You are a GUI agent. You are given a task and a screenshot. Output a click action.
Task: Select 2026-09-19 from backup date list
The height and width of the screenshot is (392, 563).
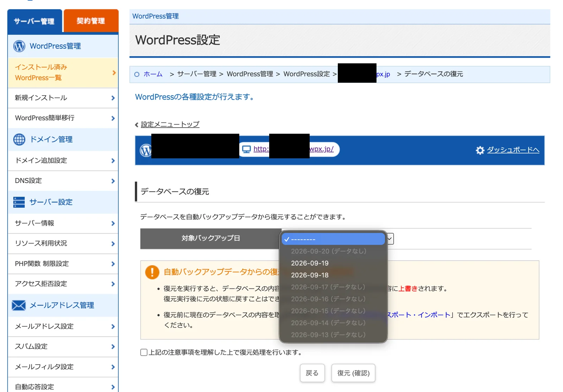pos(333,263)
